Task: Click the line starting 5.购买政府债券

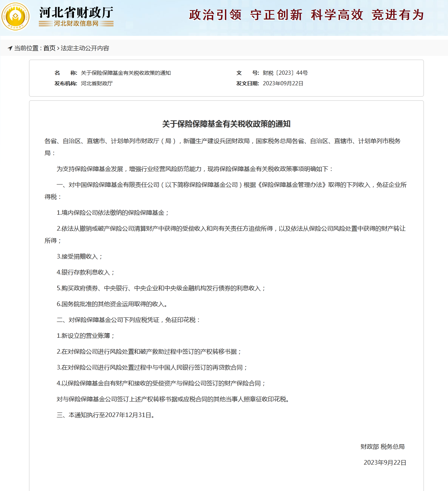Action: pyautogui.click(x=161, y=288)
